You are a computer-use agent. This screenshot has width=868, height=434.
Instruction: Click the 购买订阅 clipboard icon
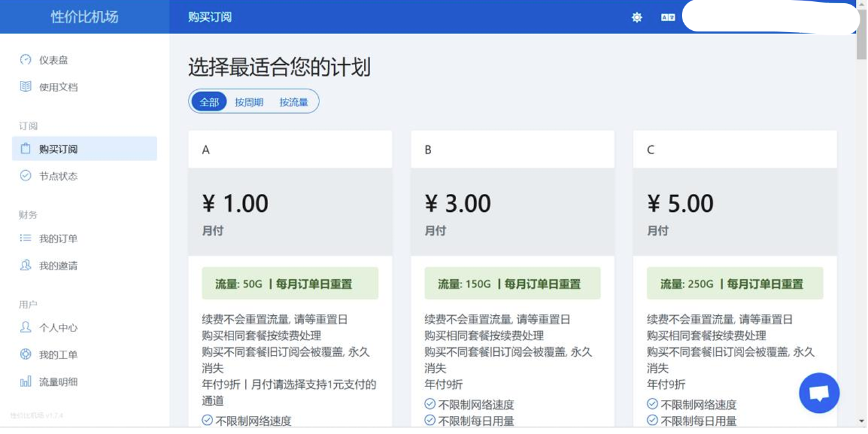tap(26, 148)
